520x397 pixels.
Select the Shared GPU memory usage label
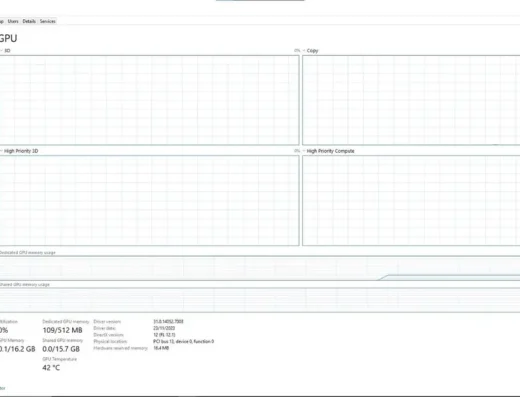coord(25,285)
